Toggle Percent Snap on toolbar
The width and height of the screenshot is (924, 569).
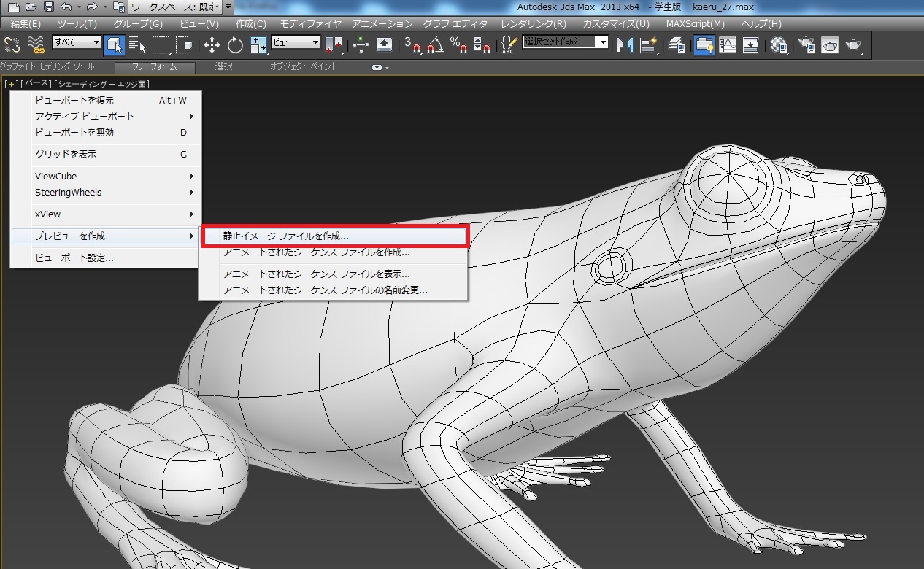458,45
